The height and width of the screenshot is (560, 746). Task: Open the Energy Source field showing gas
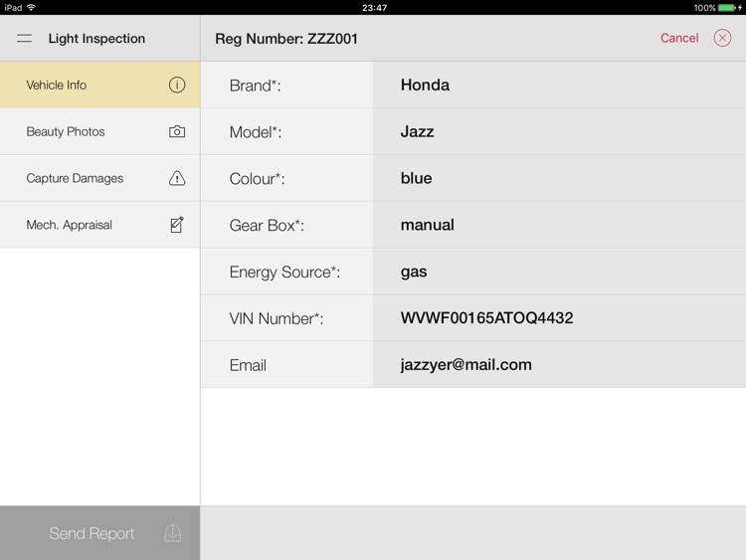click(558, 272)
